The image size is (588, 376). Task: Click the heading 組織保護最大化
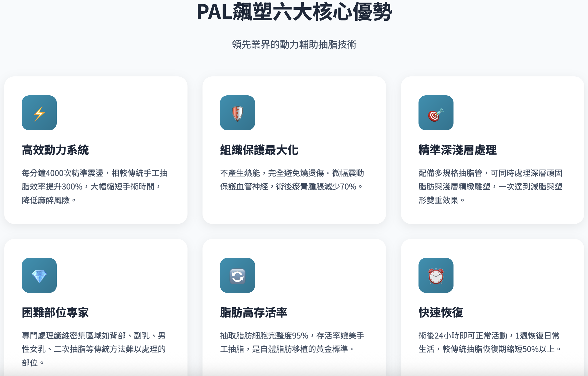tap(259, 150)
